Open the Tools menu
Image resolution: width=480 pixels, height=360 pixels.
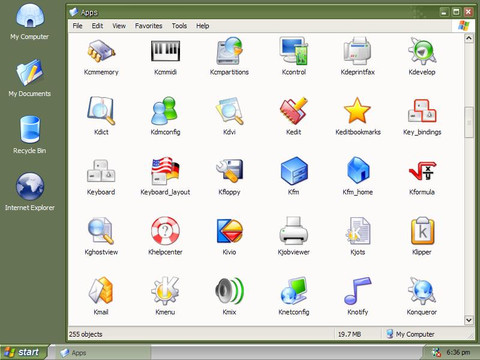[x=179, y=26]
